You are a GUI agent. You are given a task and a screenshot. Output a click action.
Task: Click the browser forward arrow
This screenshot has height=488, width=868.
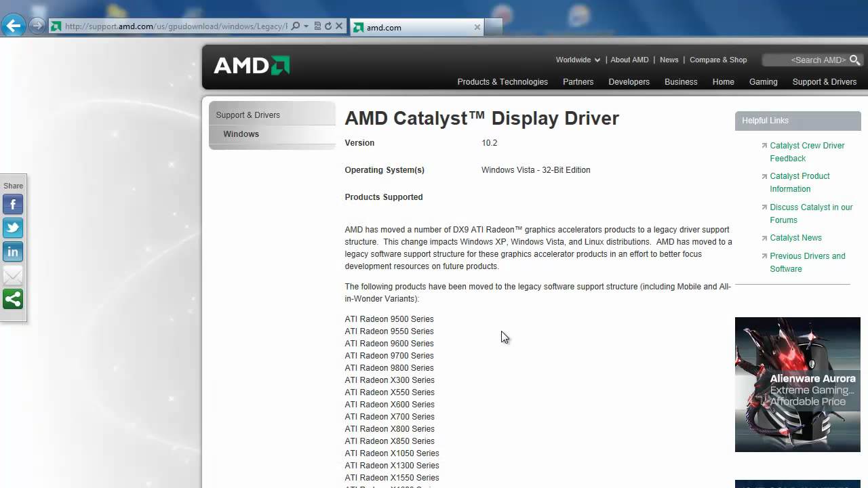37,26
